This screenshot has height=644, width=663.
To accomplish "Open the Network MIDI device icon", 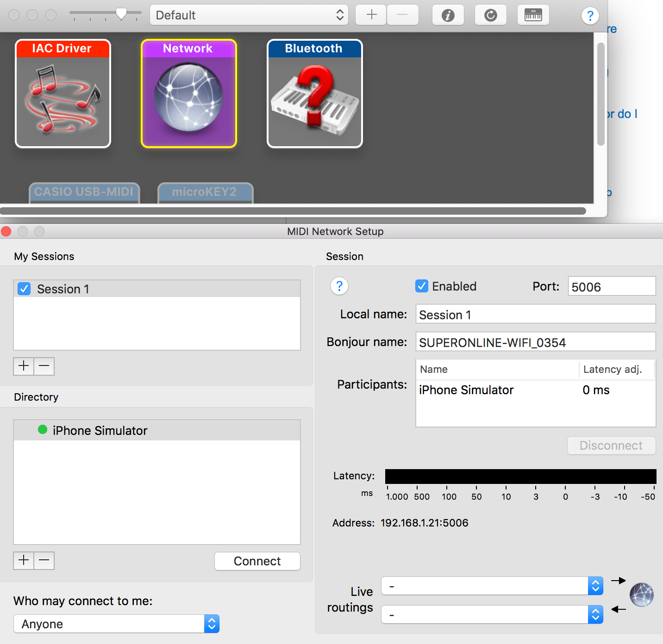I will coord(188,95).
